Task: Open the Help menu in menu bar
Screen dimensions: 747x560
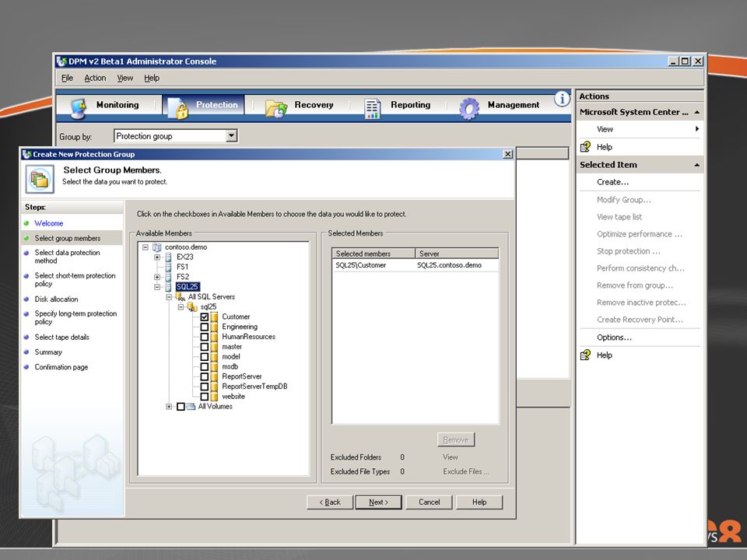Action: coord(152,78)
